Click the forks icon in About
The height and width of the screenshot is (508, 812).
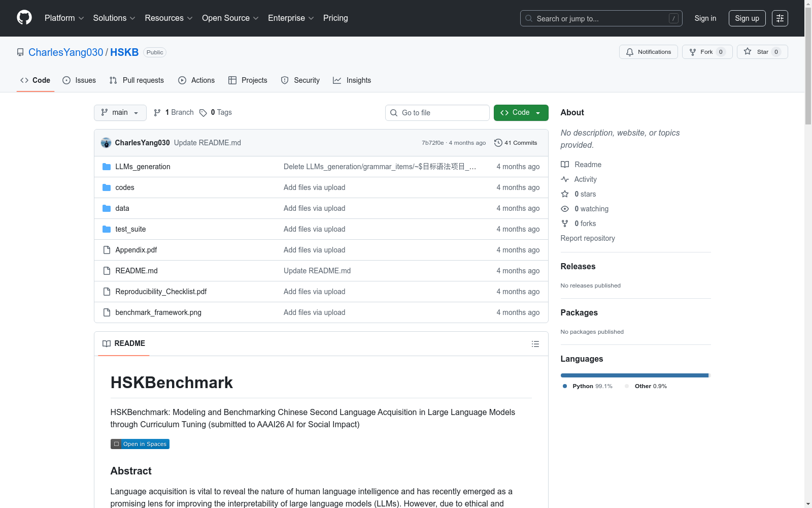[565, 224]
